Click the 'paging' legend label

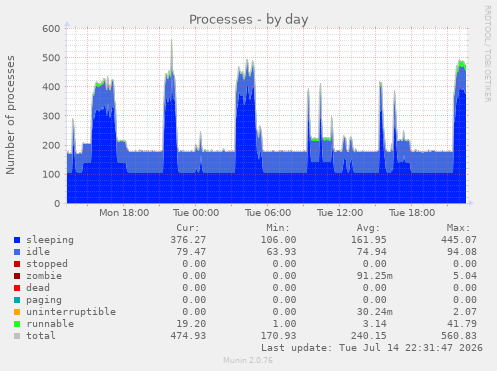tap(44, 300)
